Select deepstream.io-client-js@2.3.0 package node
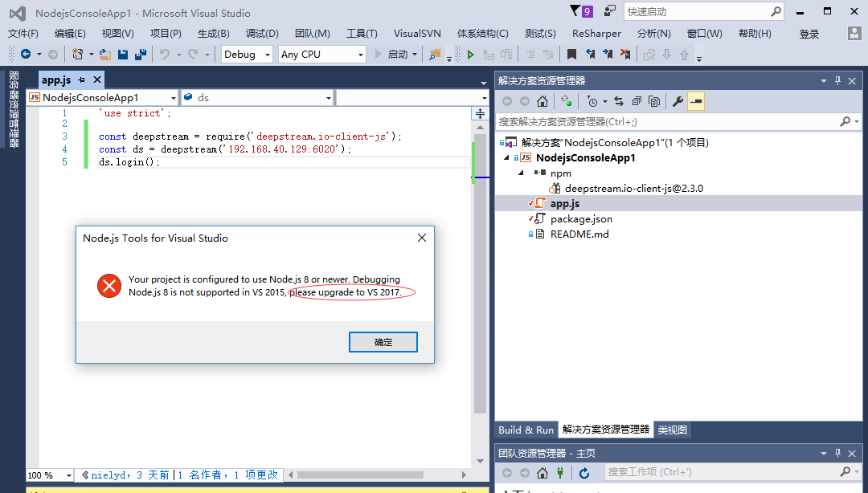The image size is (868, 493). pyautogui.click(x=634, y=188)
